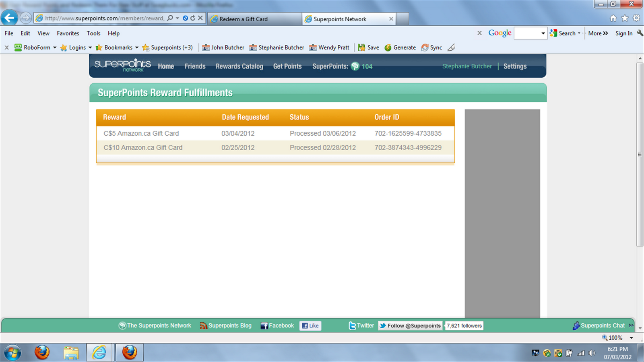
Task: Click the Facebook Like button
Action: 310,326
